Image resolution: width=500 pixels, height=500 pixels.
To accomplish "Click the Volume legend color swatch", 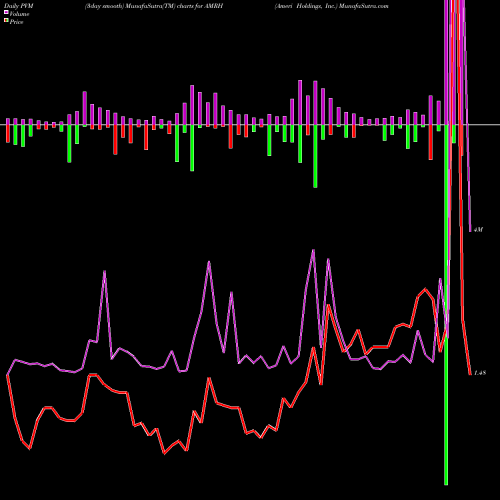I will [x=6, y=12].
